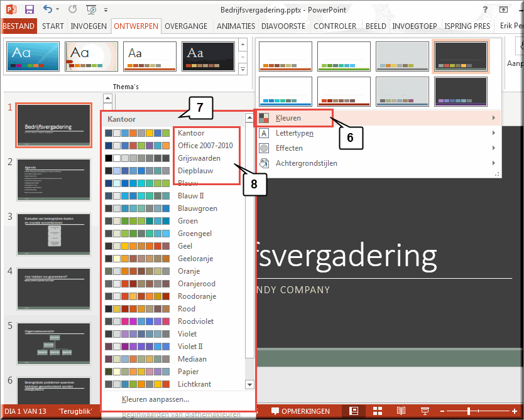Open the BESTAND tab
Image resolution: width=524 pixels, height=420 pixels.
[x=19, y=26]
